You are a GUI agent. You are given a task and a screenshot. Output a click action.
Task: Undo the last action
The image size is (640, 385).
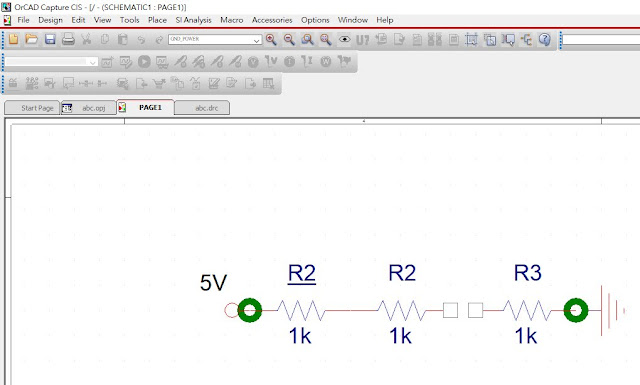pos(141,40)
